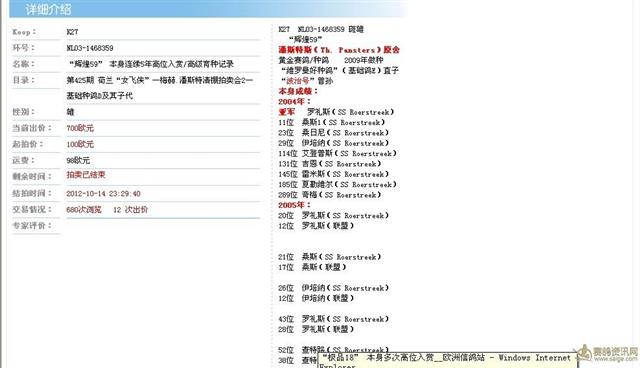The height and width of the screenshot is (368, 640).
Task: Click the red Th. Pansters heading
Action: [x=339, y=50]
